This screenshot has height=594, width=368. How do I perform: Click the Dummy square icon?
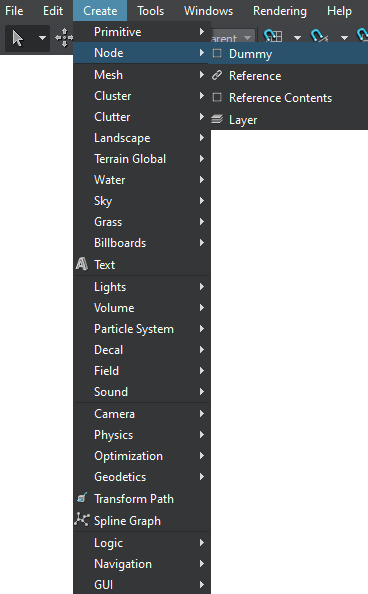tap(217, 53)
